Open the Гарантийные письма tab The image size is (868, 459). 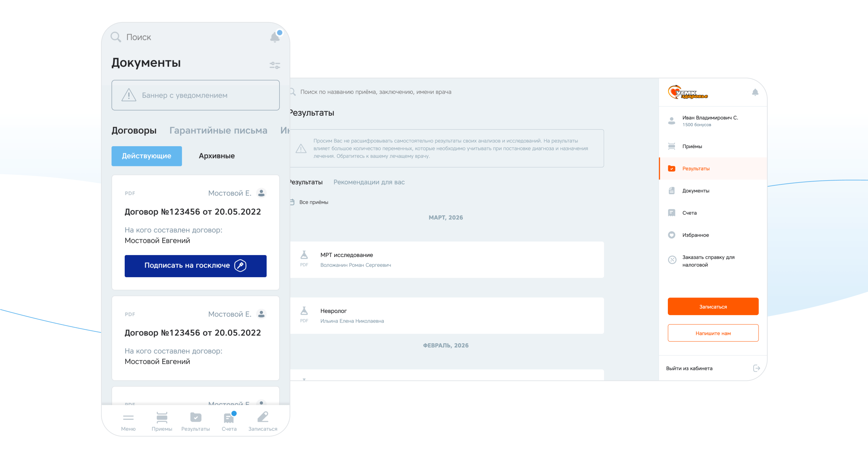[218, 130]
